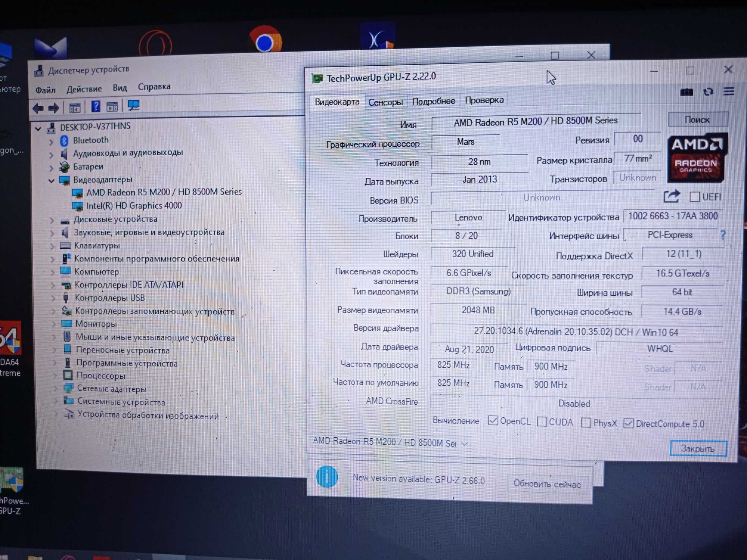
Task: Open the Справка menu
Action: click(x=154, y=87)
